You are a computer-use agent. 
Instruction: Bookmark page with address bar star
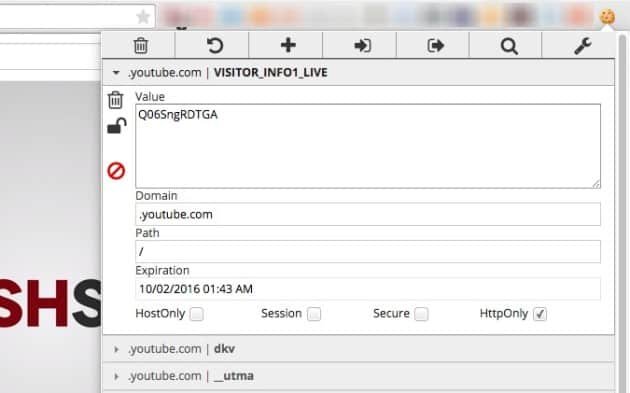pos(143,17)
